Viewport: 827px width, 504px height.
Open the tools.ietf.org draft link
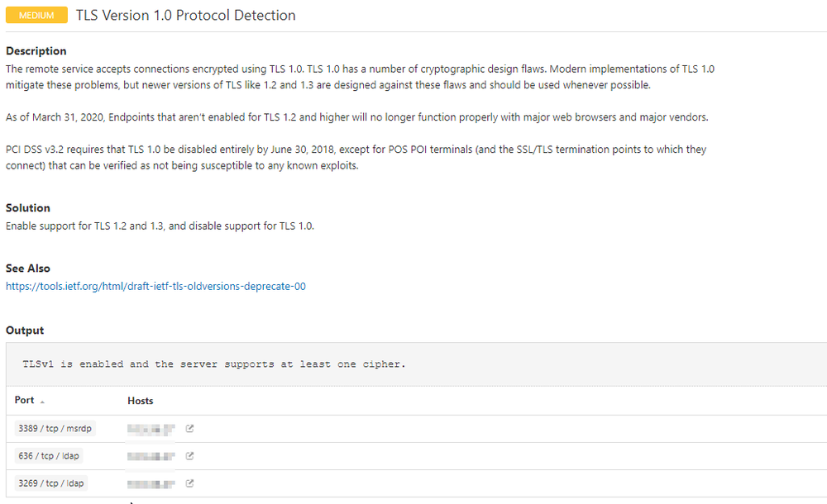(155, 287)
